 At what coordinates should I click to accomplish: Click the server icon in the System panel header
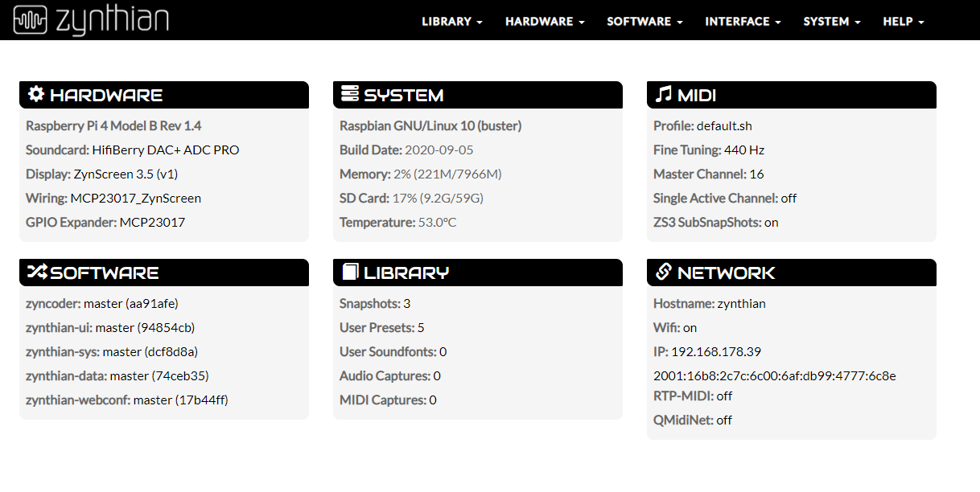pyautogui.click(x=349, y=94)
